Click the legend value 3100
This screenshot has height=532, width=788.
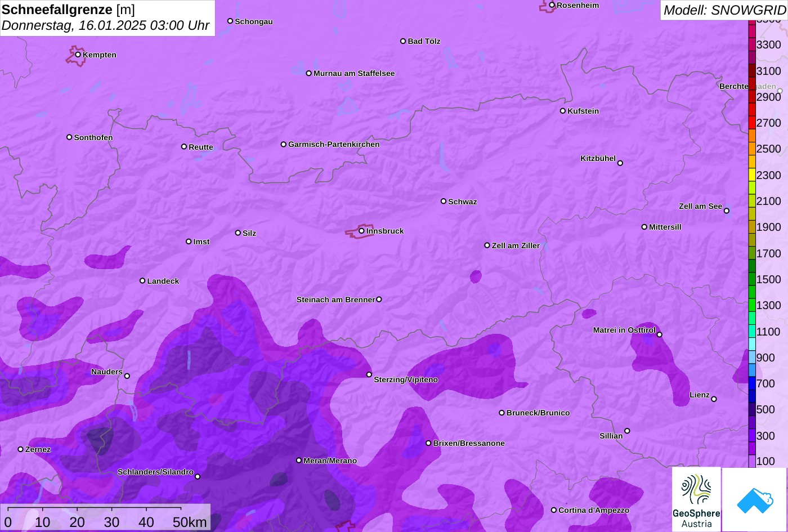[769, 71]
